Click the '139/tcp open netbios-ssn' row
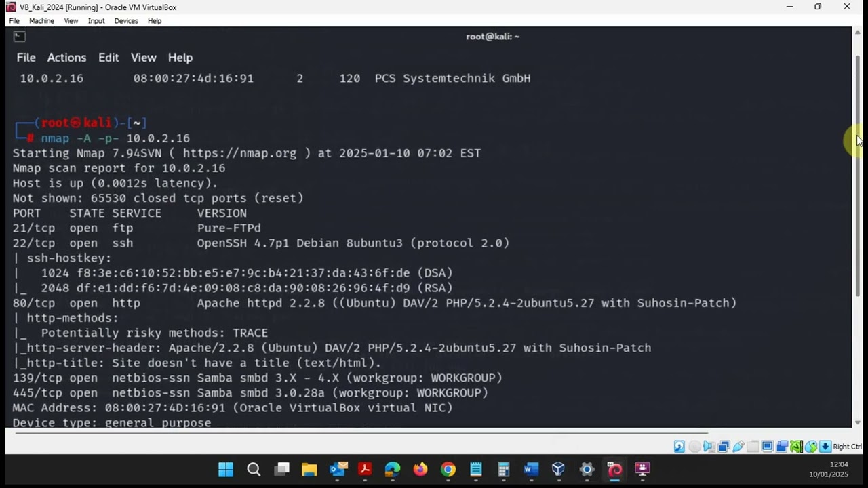Image resolution: width=868 pixels, height=488 pixels. [258, 378]
